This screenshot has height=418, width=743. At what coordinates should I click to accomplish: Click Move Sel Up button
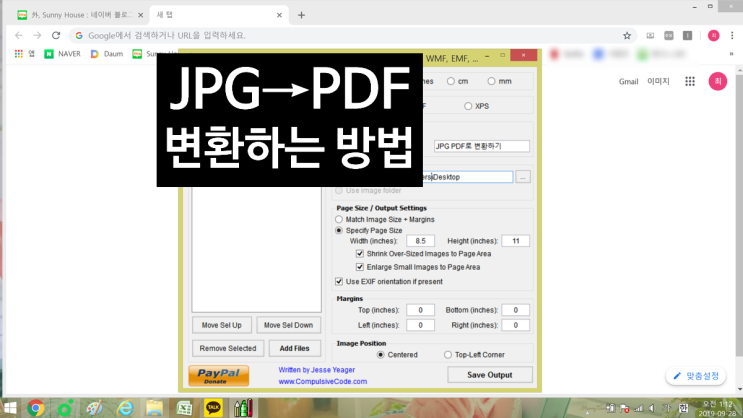pyautogui.click(x=221, y=325)
